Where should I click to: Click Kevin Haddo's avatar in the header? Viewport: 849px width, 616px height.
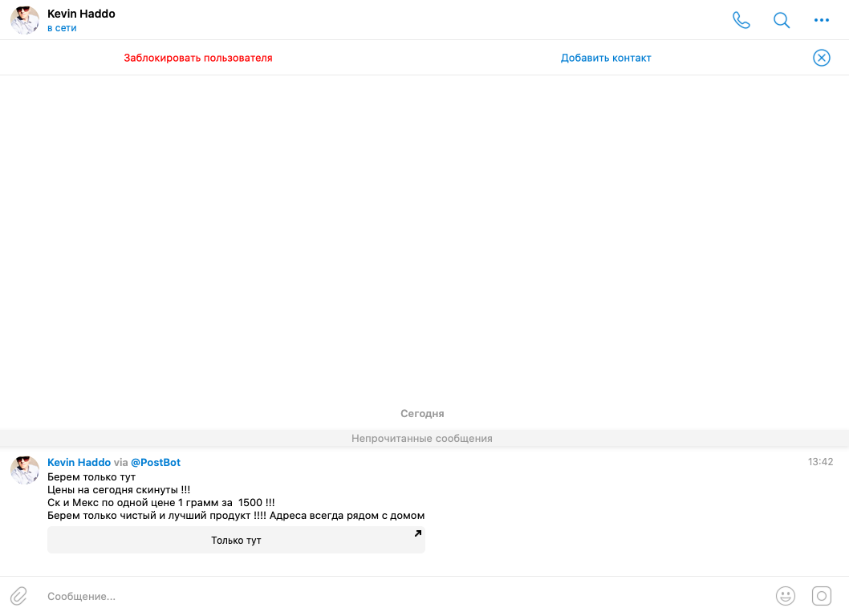25,20
